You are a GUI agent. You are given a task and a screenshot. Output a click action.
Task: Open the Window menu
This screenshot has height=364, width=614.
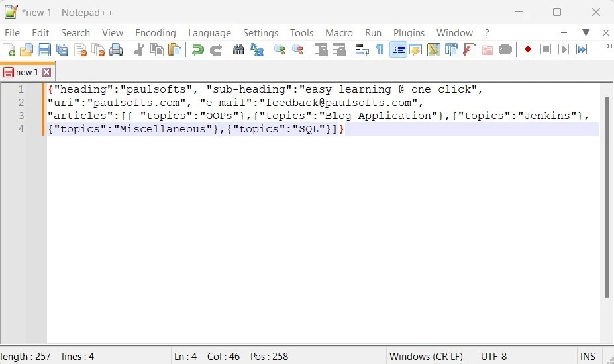[x=454, y=33]
